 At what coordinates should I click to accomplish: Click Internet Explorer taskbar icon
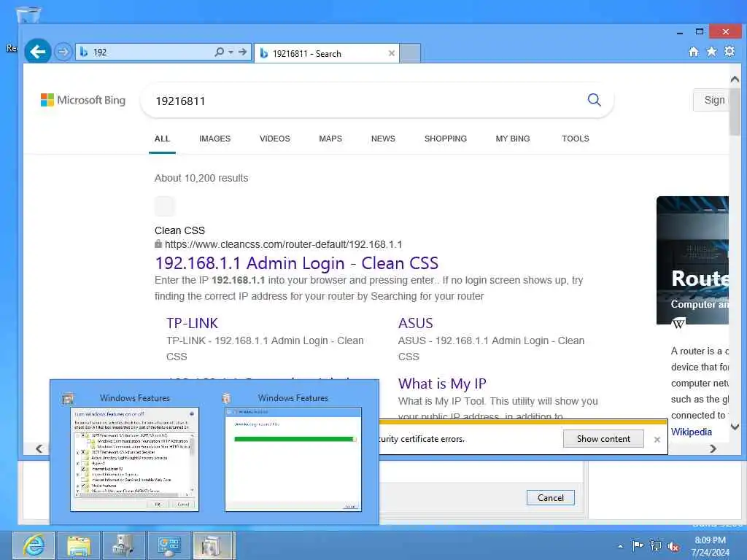[x=34, y=545]
